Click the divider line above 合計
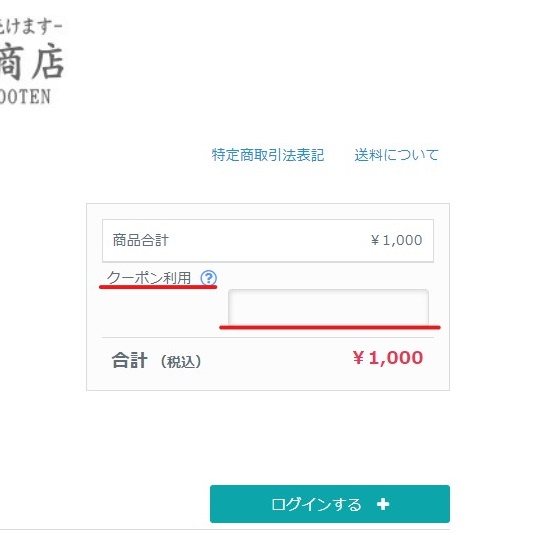Image resolution: width=549 pixels, height=555 pixels. [268, 338]
